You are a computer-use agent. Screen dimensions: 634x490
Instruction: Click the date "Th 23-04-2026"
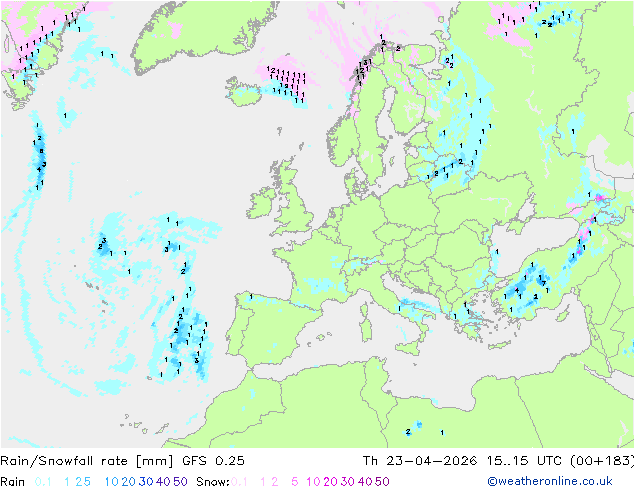[420, 461]
